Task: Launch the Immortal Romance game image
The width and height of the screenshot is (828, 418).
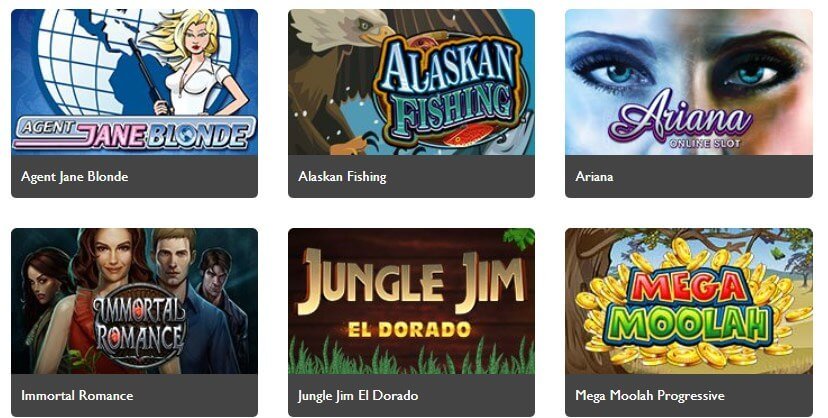Action: [x=134, y=301]
